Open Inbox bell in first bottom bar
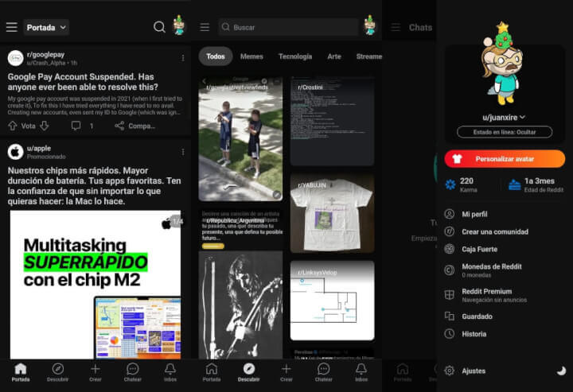573x392 pixels. click(x=170, y=372)
